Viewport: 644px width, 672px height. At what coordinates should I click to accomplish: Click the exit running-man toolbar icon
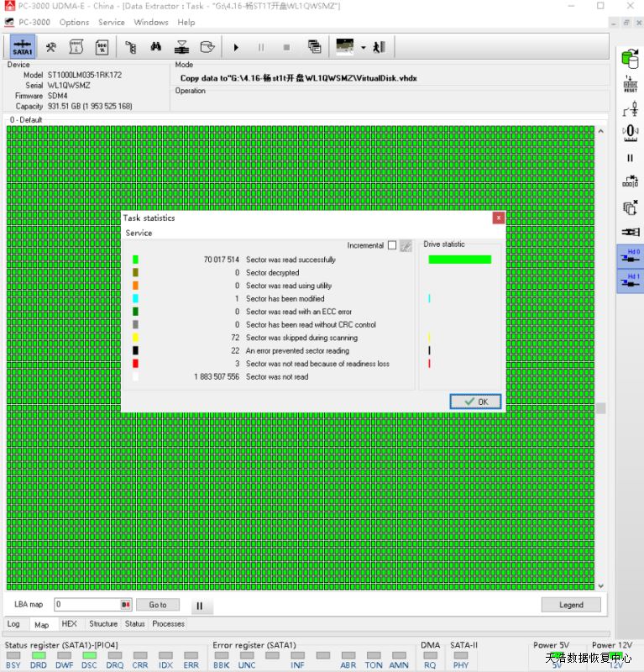(379, 47)
